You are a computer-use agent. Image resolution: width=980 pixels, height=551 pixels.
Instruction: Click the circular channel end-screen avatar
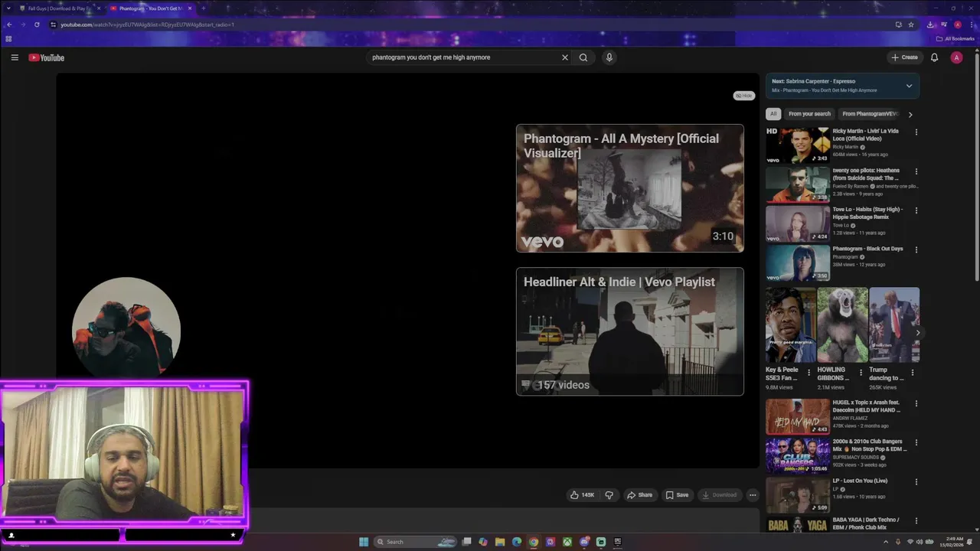click(x=126, y=331)
